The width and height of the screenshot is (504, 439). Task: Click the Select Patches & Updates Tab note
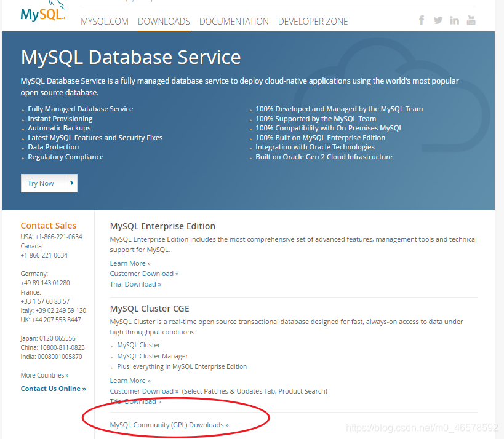(x=255, y=391)
